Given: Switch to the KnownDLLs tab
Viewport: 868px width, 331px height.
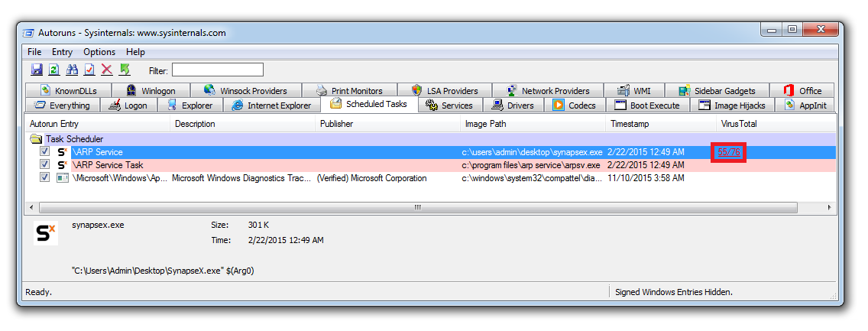Looking at the screenshot, I should (x=68, y=91).
